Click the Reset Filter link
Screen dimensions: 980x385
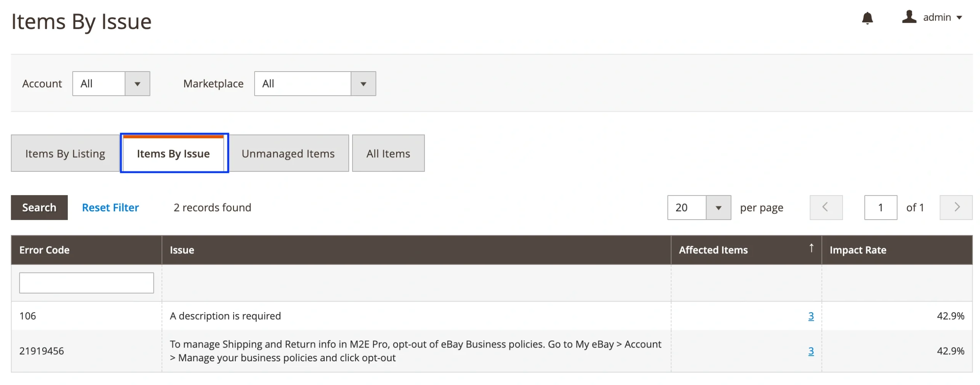(110, 207)
